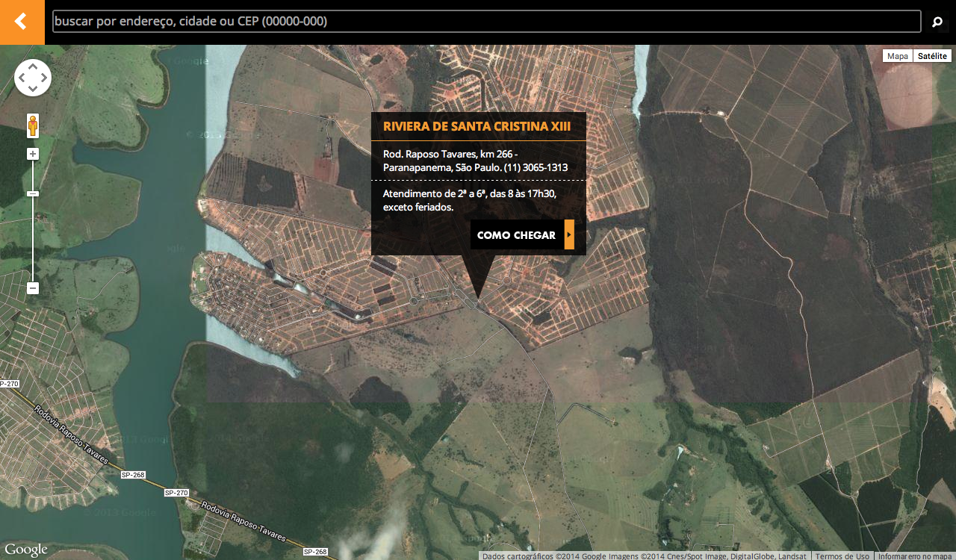Select the Satélite map type
This screenshot has height=560, width=956.
pyautogui.click(x=932, y=56)
